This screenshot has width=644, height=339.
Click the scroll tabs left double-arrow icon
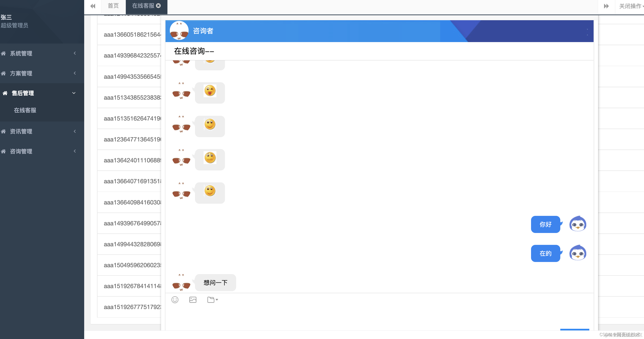click(93, 6)
